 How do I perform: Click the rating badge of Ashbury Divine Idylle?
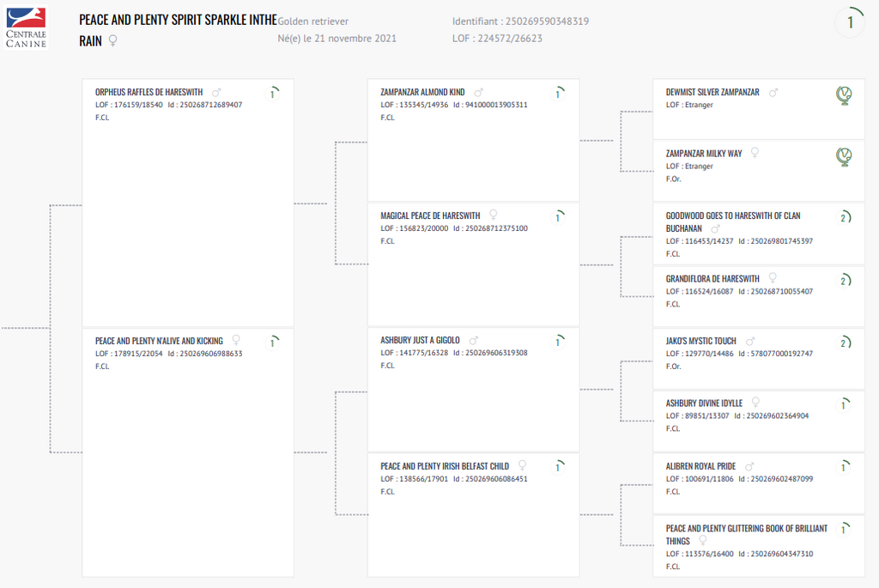843,405
